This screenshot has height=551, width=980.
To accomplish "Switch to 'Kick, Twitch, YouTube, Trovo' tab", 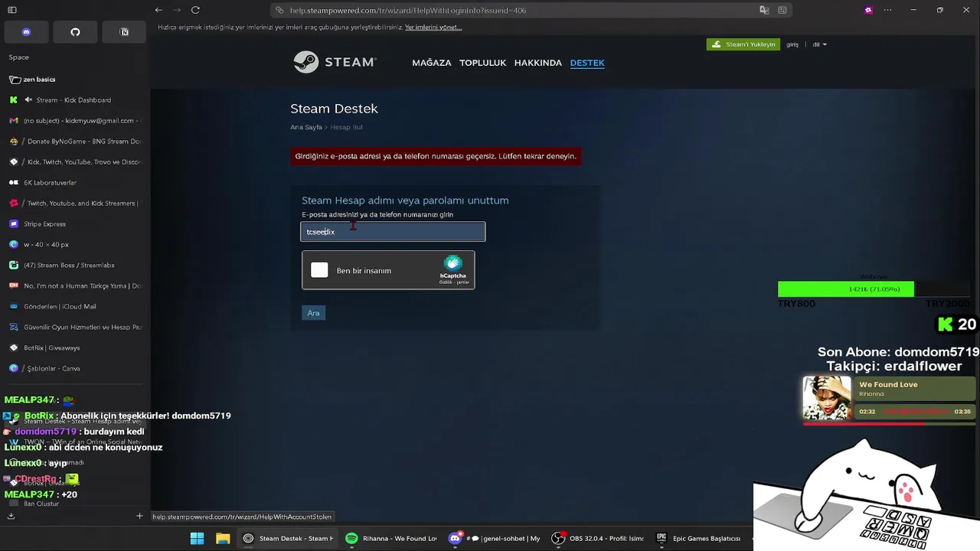I will point(75,162).
